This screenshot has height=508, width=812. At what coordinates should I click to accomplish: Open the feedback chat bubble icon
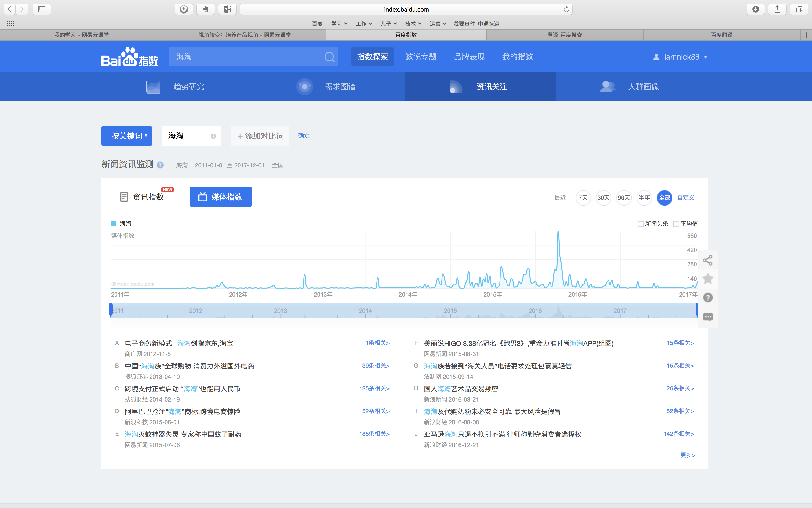708,317
